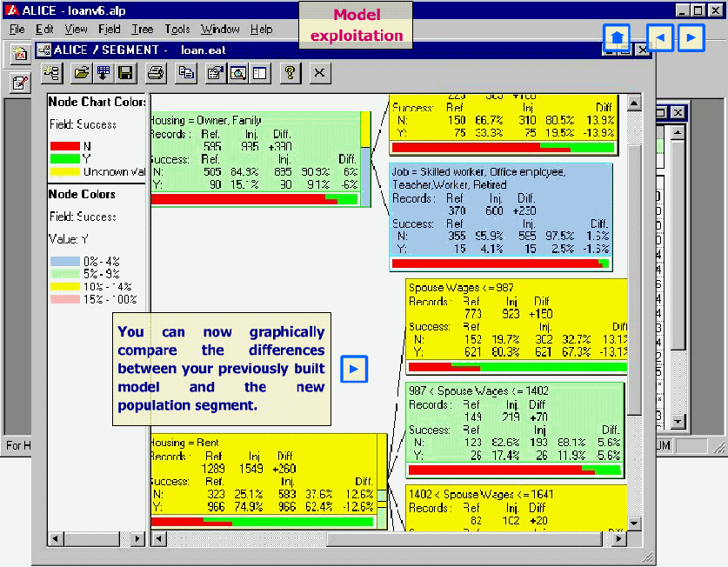
Task: Open the Tree menu
Action: [142, 30]
